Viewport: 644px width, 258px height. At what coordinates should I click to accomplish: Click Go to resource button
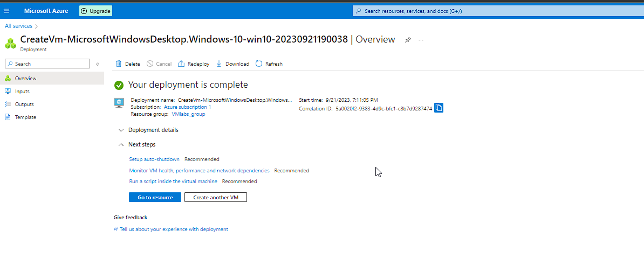click(155, 197)
